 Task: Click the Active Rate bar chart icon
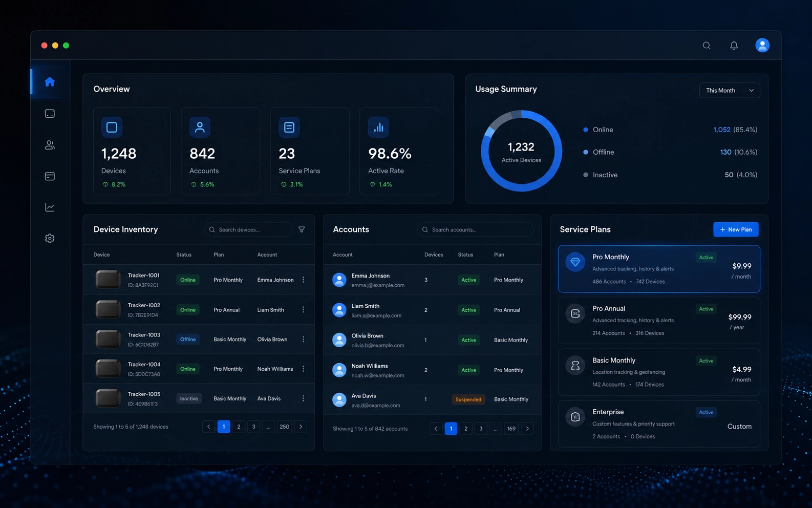378,127
